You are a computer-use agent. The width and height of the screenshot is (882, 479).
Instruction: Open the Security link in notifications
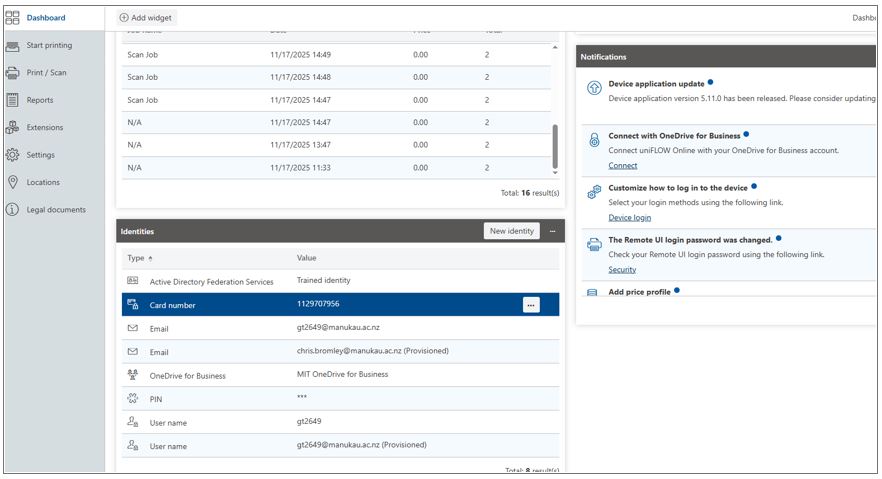click(622, 270)
